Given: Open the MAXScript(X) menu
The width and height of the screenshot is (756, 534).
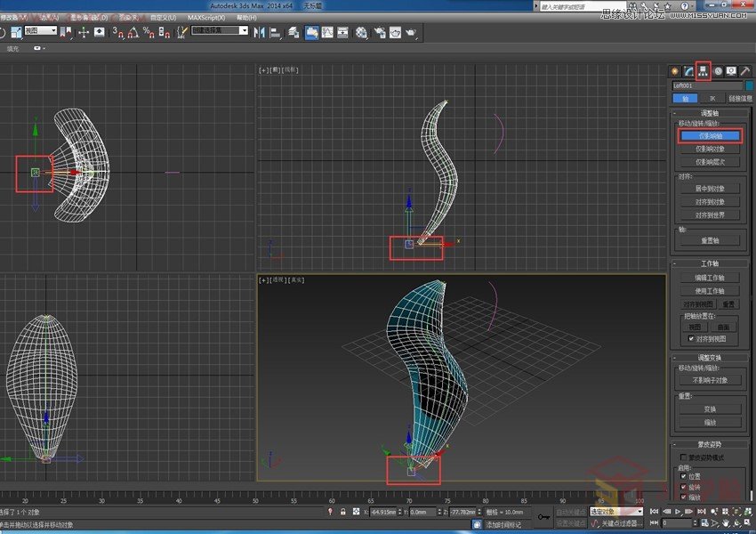Looking at the screenshot, I should [x=206, y=18].
